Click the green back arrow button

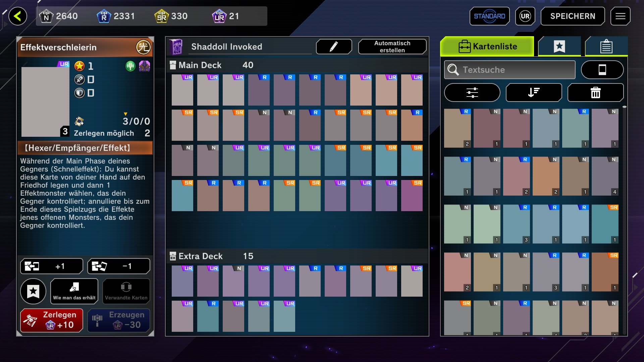coord(18,16)
